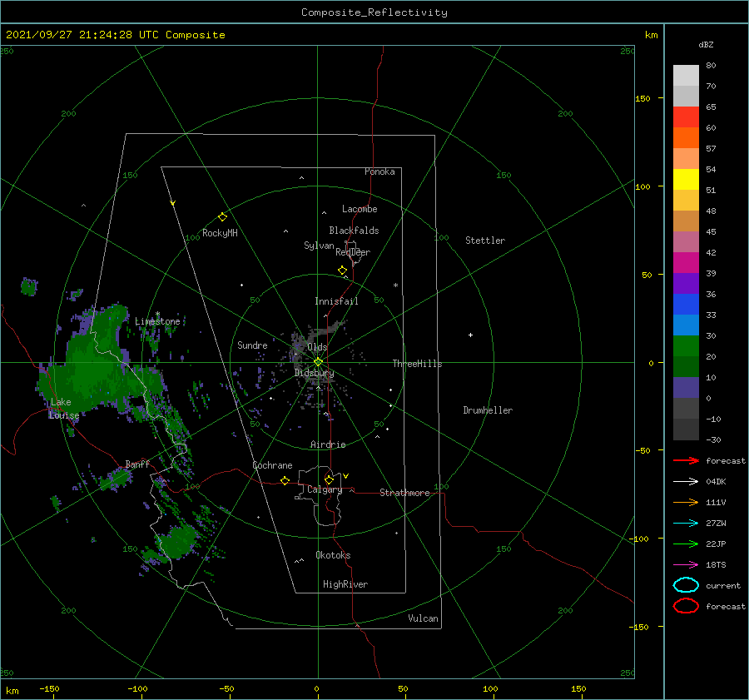This screenshot has height=700, width=749.
Task: Click the Sylvan label
Action: tap(319, 245)
